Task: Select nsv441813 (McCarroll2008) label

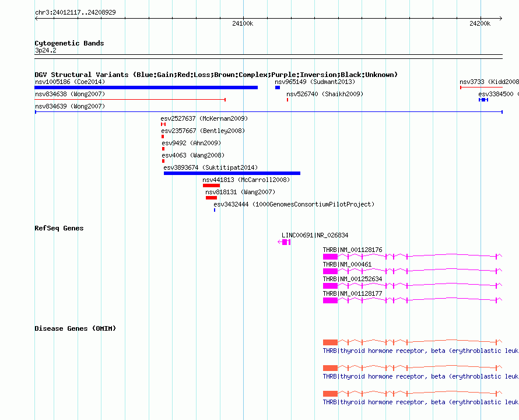Action: pyautogui.click(x=246, y=180)
